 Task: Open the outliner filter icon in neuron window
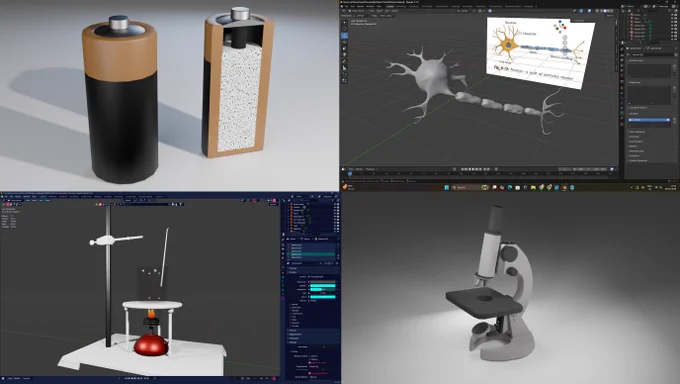coord(669,10)
